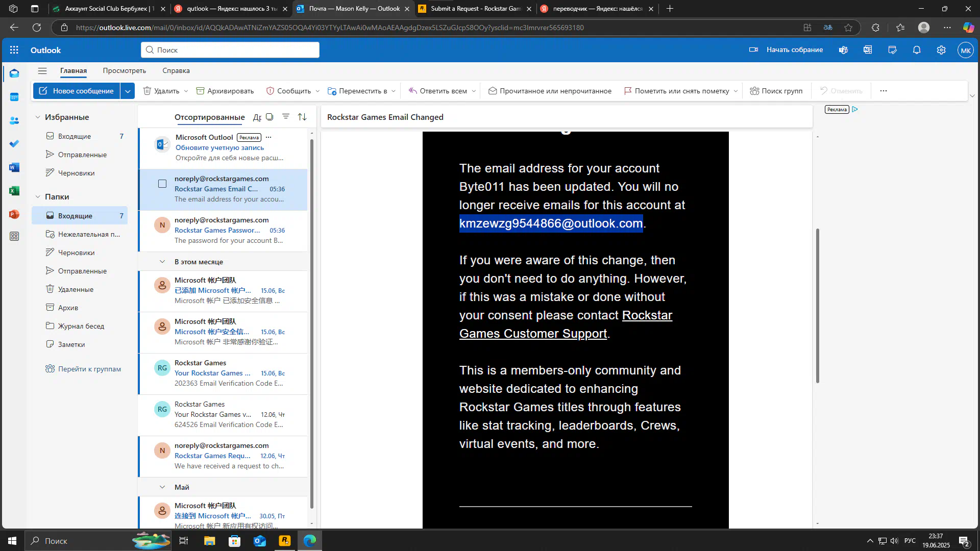
Task: Click the Архивировать button
Action: [225, 91]
